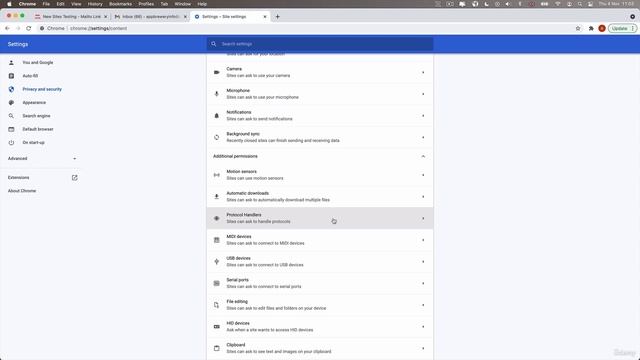
Task: Open the Edit menu
Action: click(x=60, y=4)
